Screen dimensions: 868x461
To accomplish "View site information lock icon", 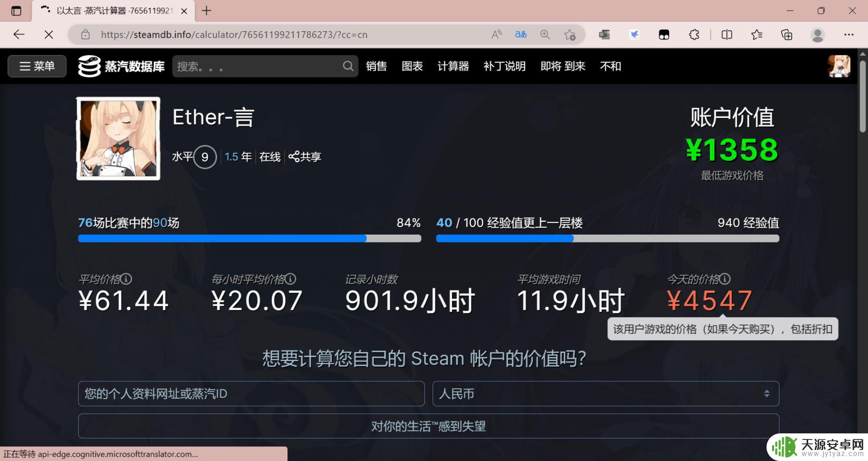I will 85,35.
